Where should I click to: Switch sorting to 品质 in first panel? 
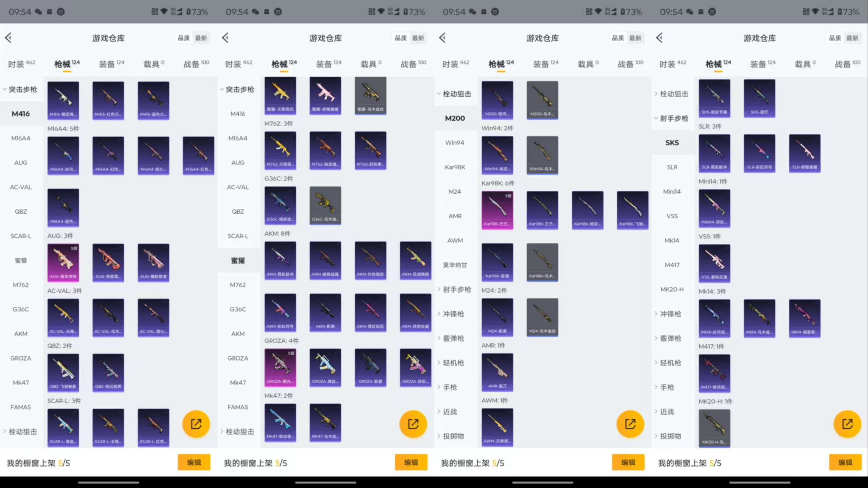[183, 38]
